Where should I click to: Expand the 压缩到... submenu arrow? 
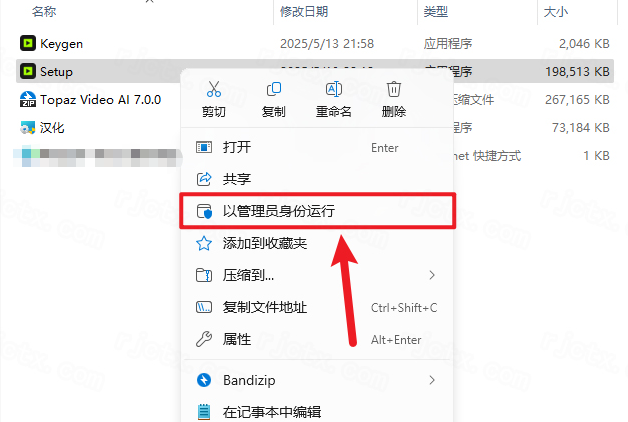432,275
